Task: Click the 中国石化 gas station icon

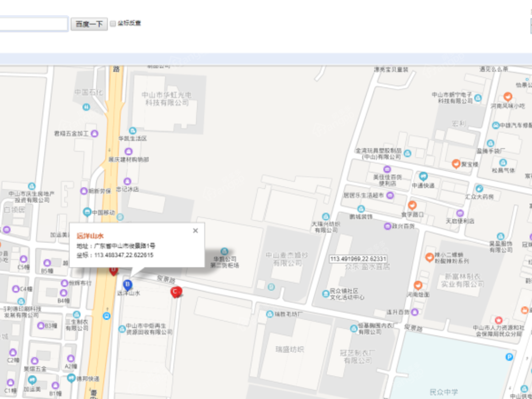Action: [86, 107]
